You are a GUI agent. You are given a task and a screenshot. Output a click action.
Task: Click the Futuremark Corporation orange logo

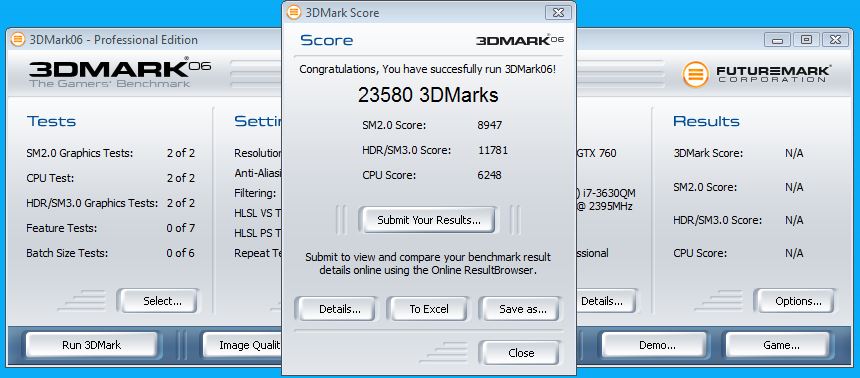click(x=696, y=75)
